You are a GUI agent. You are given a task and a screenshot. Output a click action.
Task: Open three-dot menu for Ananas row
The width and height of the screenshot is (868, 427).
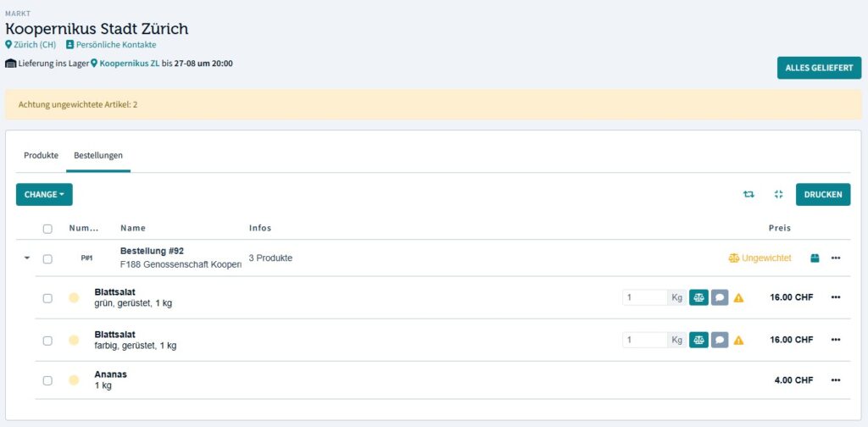836,380
